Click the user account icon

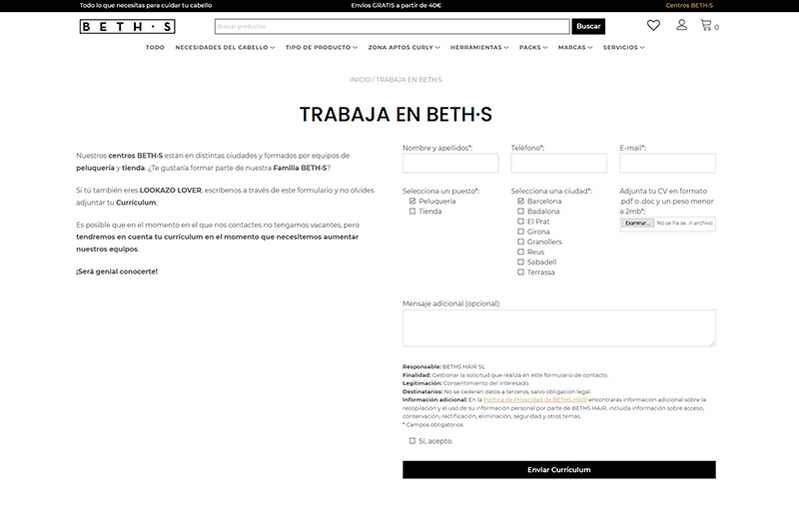click(681, 26)
